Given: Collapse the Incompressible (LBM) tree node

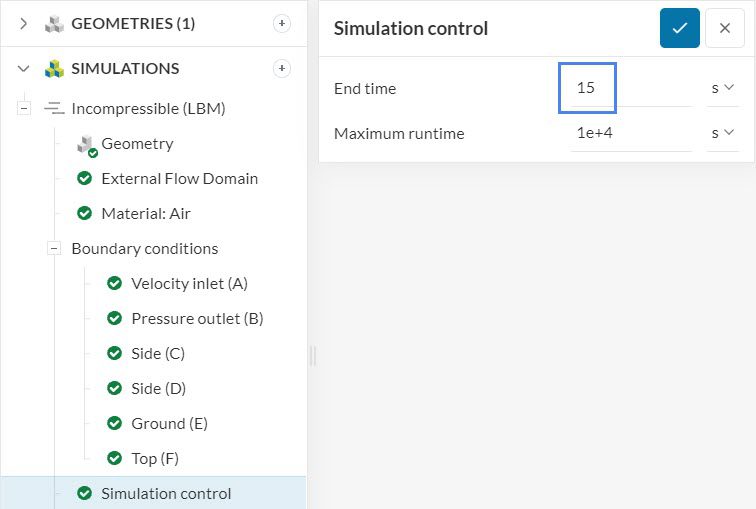Looking at the screenshot, I should (x=24, y=108).
